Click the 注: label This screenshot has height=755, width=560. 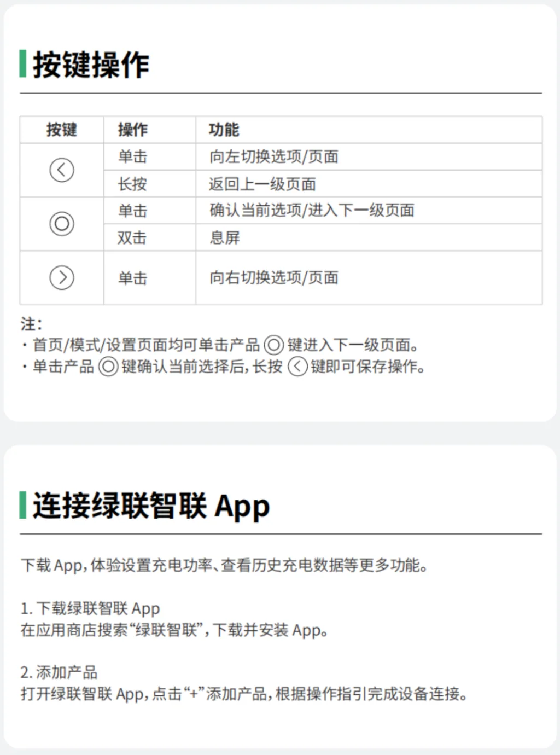click(x=32, y=324)
